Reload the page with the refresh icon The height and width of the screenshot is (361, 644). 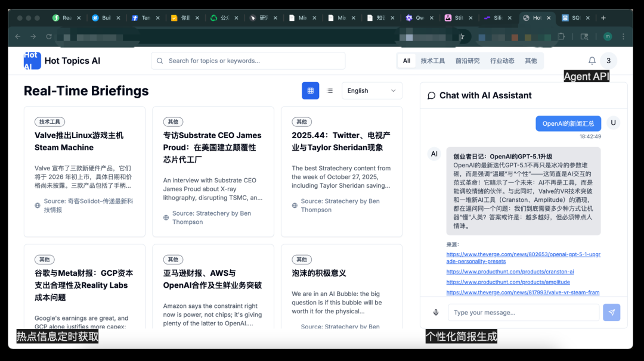[x=49, y=36]
